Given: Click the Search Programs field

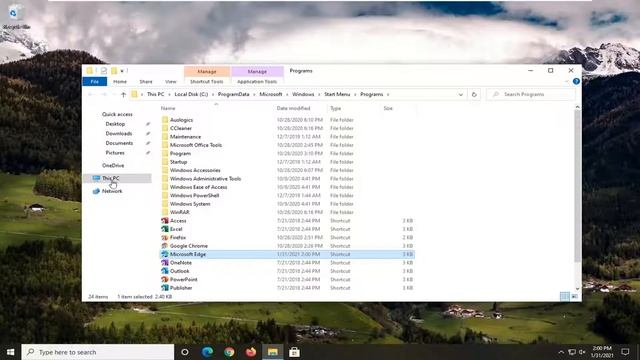Looking at the screenshot, I should point(531,94).
